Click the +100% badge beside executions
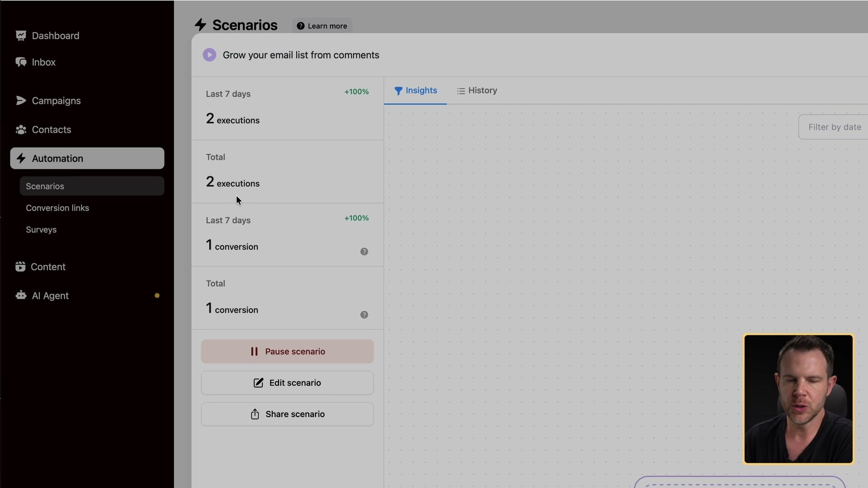 click(357, 92)
